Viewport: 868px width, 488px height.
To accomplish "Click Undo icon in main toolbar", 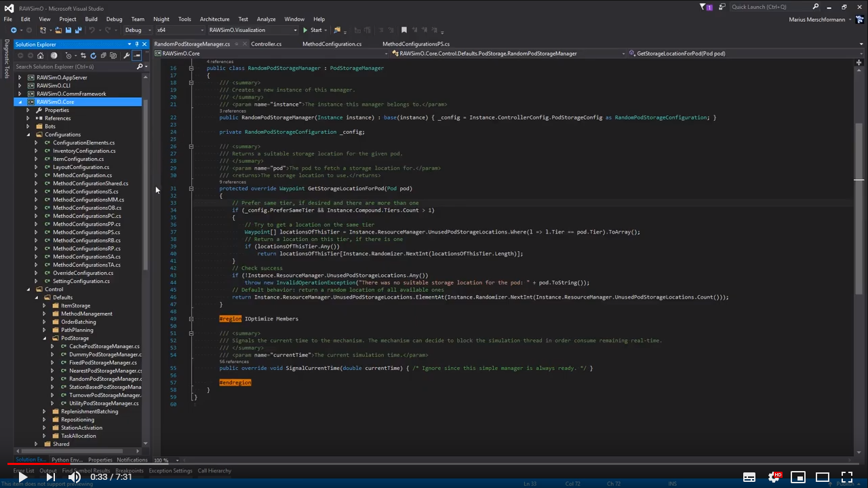I will coord(92,30).
